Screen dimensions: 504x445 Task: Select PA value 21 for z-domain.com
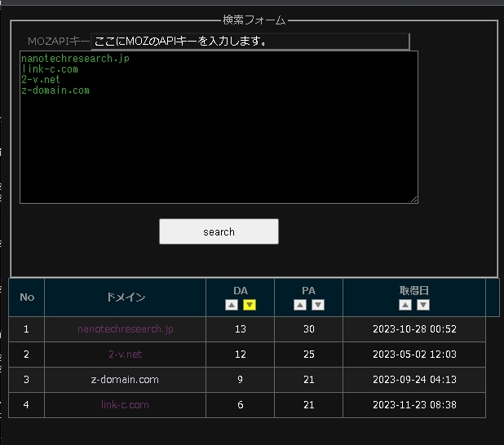coord(309,380)
